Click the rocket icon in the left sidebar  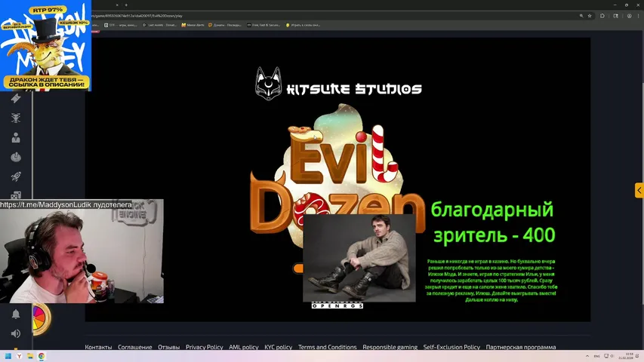pos(15,176)
